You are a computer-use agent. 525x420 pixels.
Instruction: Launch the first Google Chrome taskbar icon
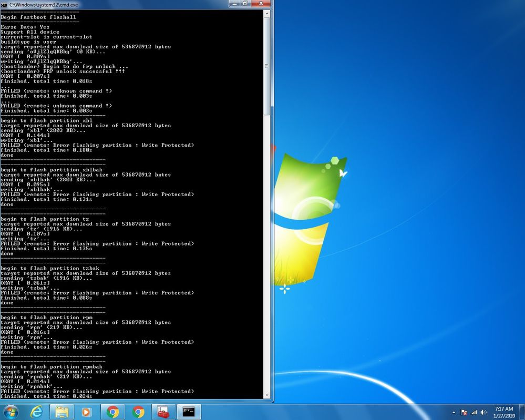112,412
